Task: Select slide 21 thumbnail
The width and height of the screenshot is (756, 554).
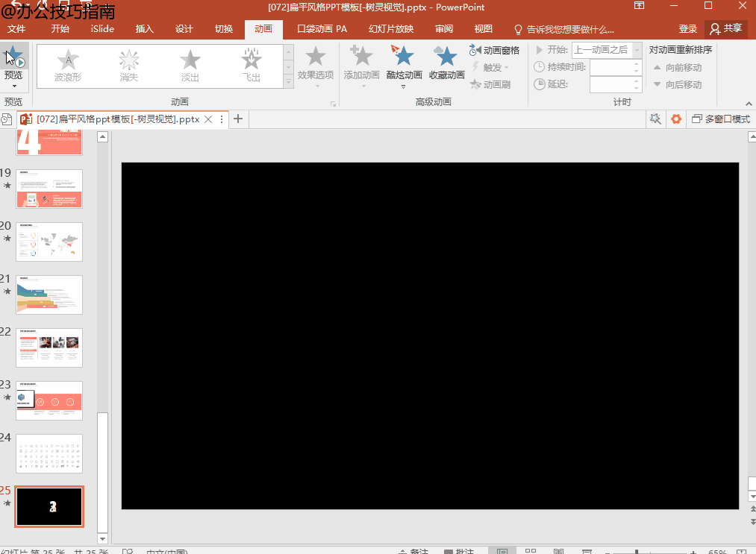Action: tap(49, 295)
